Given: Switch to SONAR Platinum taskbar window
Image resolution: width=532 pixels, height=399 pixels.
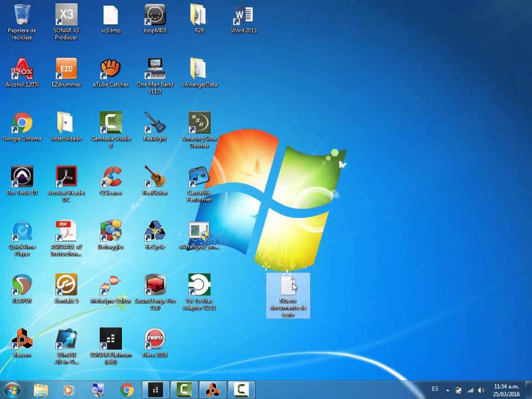Looking at the screenshot, I should pos(155,390).
